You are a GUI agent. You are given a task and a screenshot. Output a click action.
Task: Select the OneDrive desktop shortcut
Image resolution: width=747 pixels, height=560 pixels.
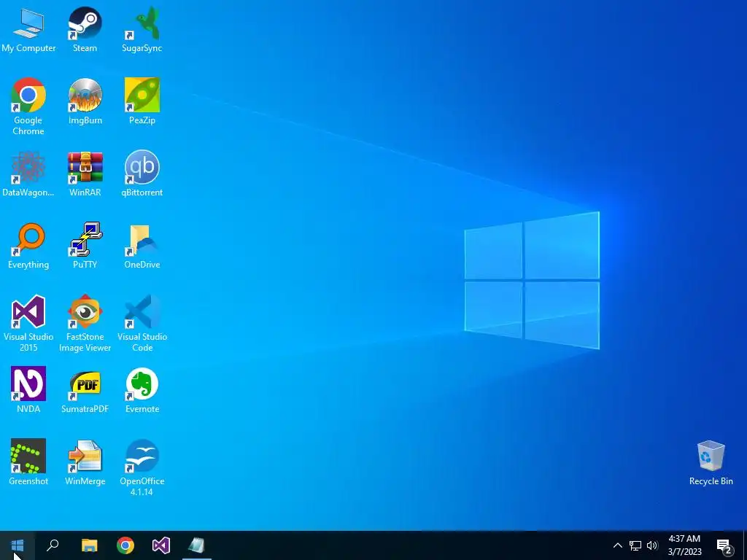tap(142, 246)
